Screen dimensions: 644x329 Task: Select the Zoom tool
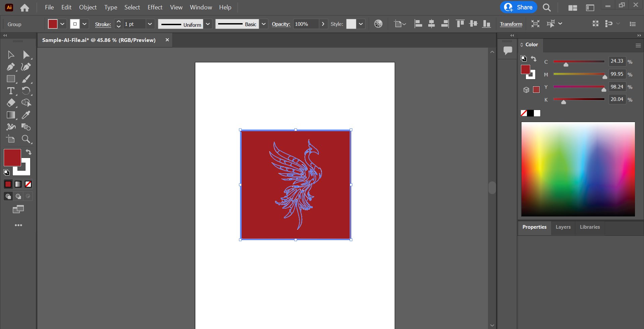click(x=26, y=139)
